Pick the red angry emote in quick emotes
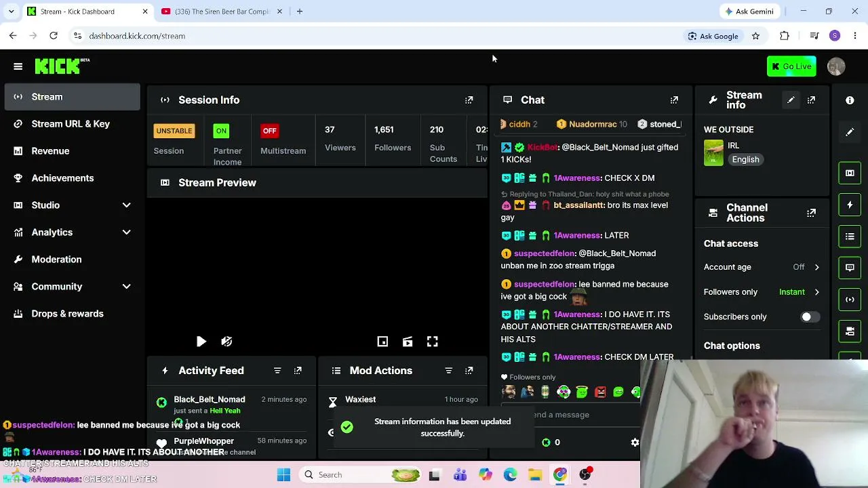The width and height of the screenshot is (868, 488). click(x=600, y=392)
